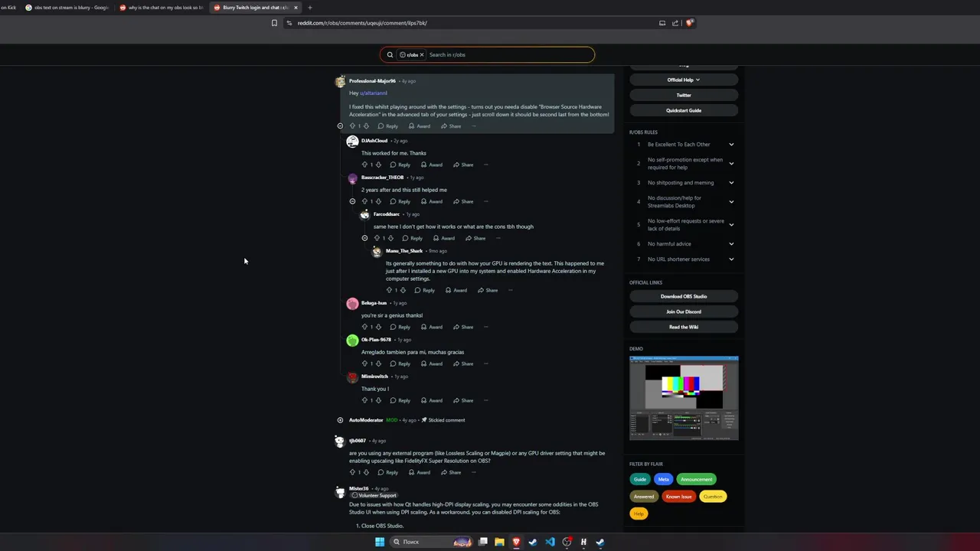Image resolution: width=980 pixels, height=551 pixels.
Task: Open the Twitter sidebar link
Action: coord(684,95)
